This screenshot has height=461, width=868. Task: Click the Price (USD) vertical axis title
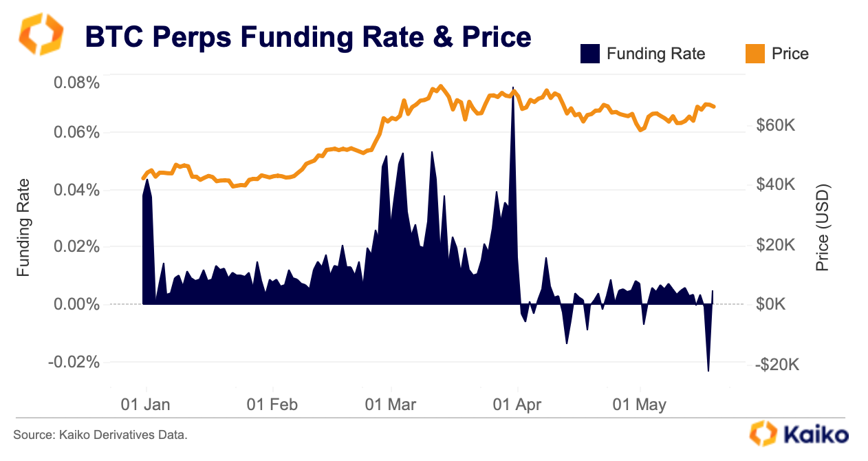point(823,227)
